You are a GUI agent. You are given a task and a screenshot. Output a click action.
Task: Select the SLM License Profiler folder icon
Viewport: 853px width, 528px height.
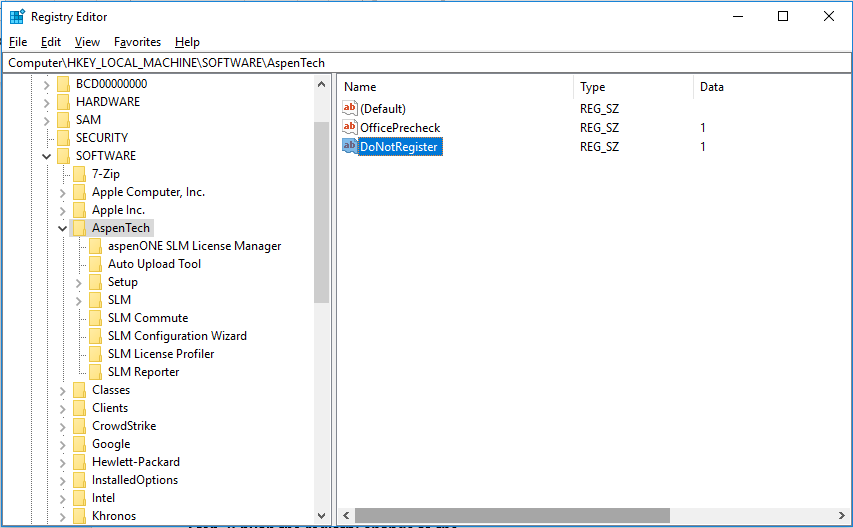(x=96, y=354)
